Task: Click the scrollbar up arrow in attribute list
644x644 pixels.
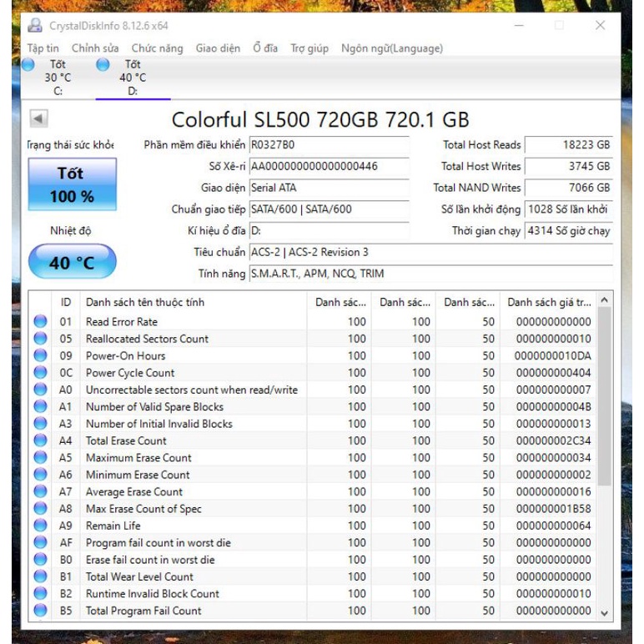Action: point(604,300)
